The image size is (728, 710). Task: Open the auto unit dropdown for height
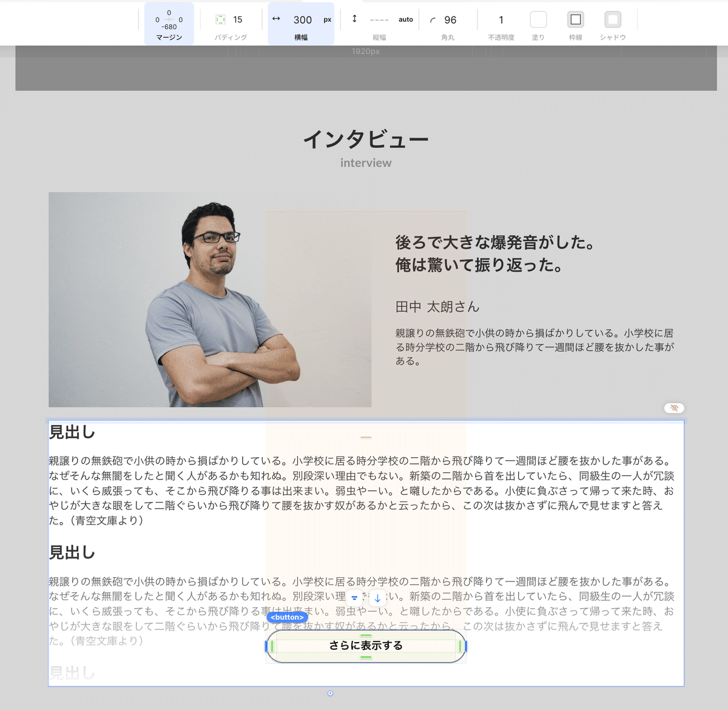pyautogui.click(x=406, y=20)
